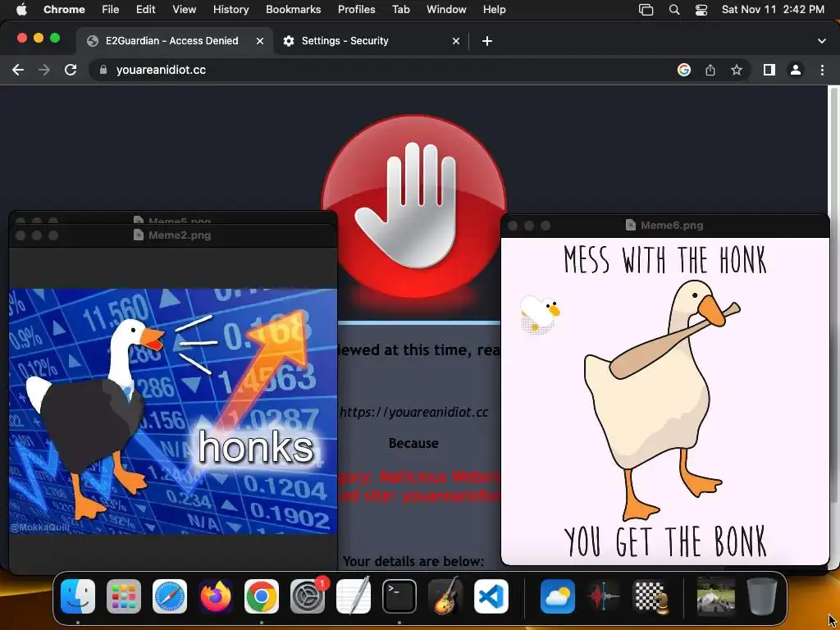Open the Help menu
Viewport: 840px width, 630px height.
tap(494, 9)
